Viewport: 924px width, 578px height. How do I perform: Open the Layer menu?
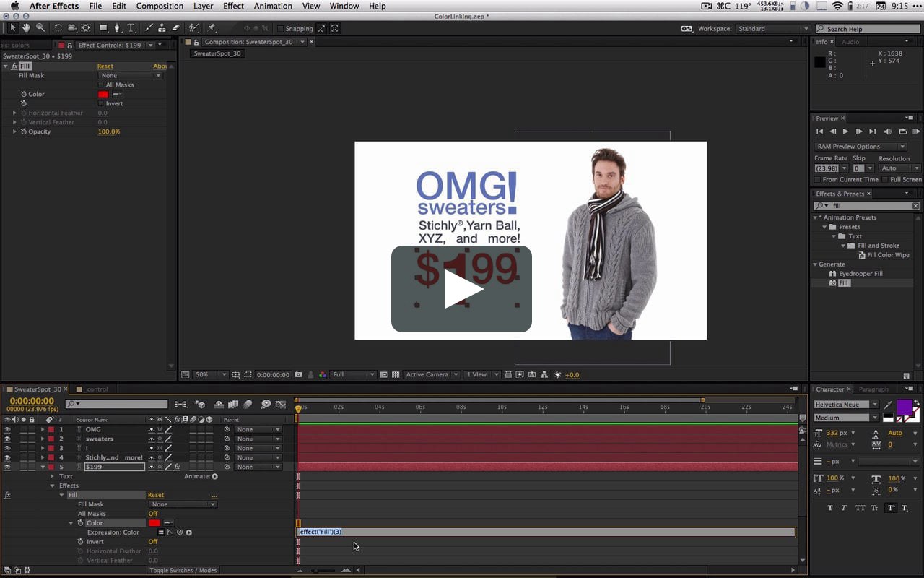203,6
